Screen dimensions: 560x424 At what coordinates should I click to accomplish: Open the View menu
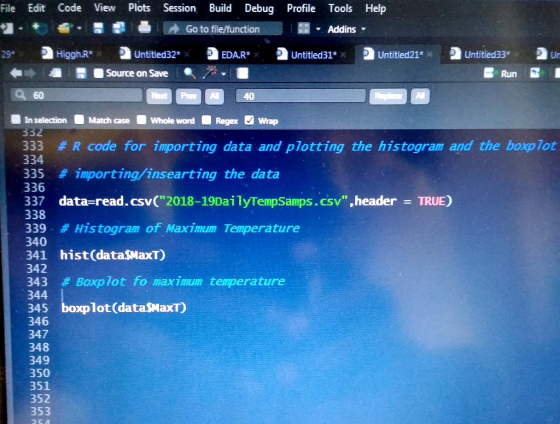coord(104,8)
